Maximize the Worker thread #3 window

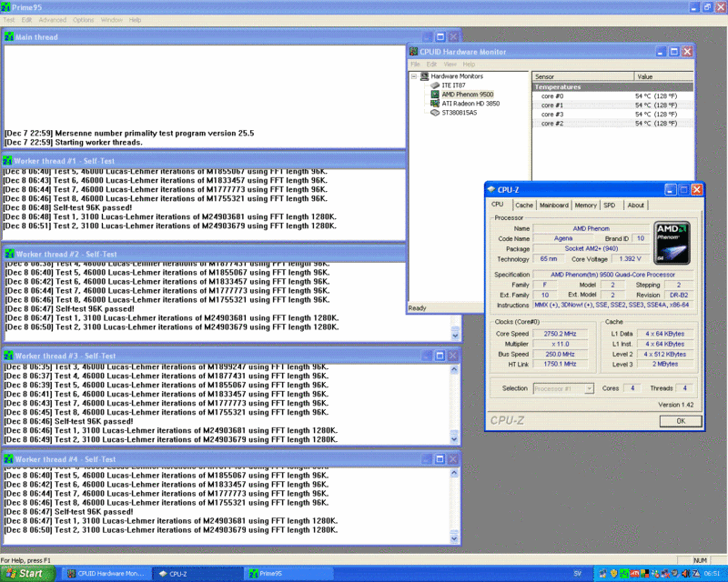pyautogui.click(x=440, y=356)
